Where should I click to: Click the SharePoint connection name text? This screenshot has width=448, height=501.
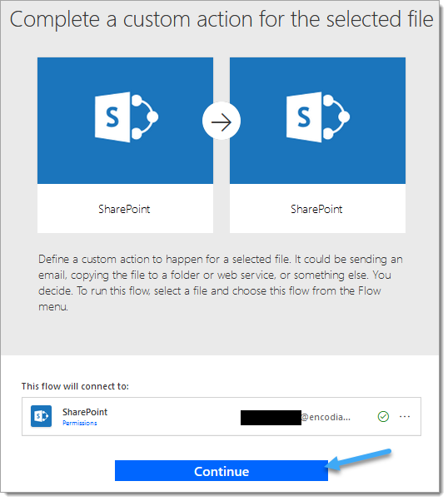click(85, 412)
